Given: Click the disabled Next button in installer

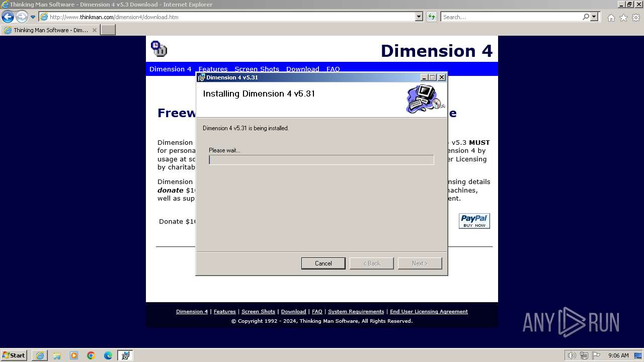Looking at the screenshot, I should (420, 263).
